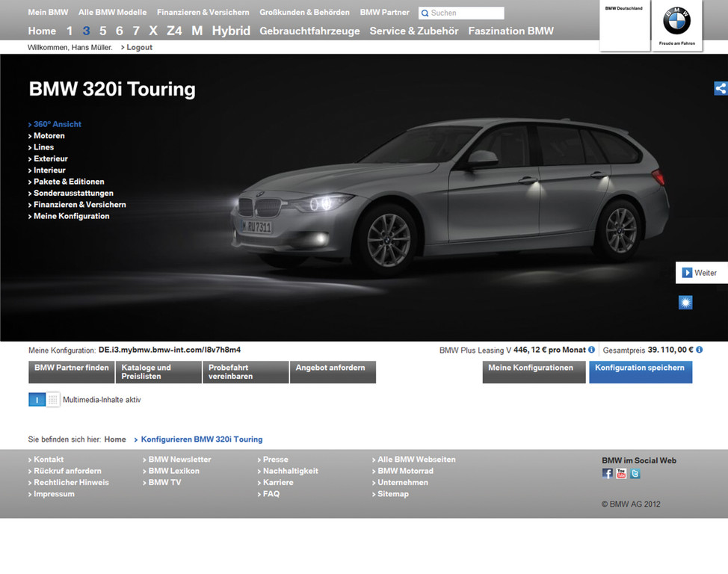Select the 6 series navigation item
Screen dimensions: 728x574
[120, 31]
